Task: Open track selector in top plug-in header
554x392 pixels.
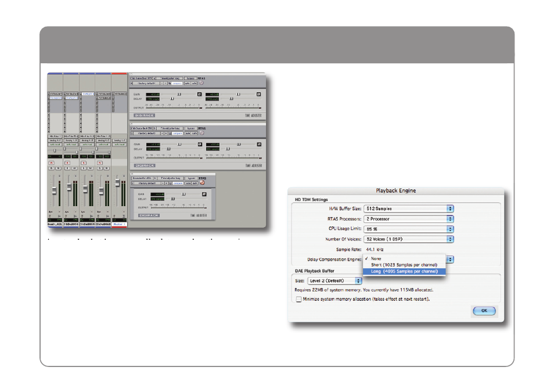Action: [141, 78]
